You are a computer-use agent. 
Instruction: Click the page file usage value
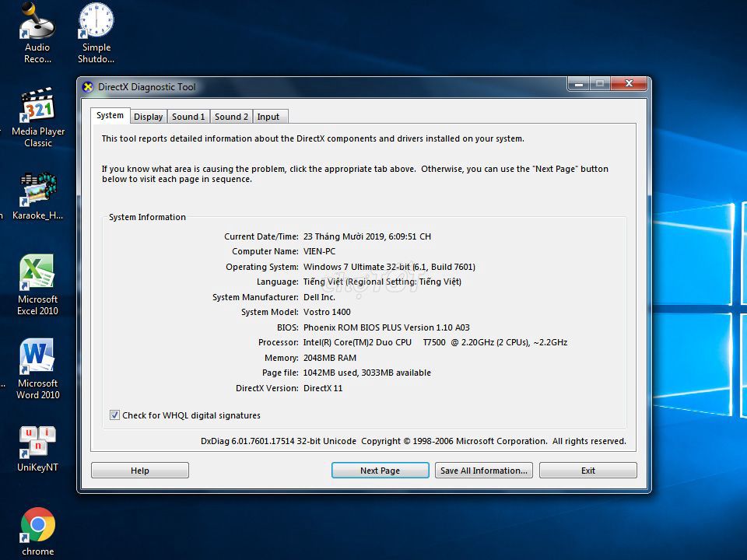[366, 373]
